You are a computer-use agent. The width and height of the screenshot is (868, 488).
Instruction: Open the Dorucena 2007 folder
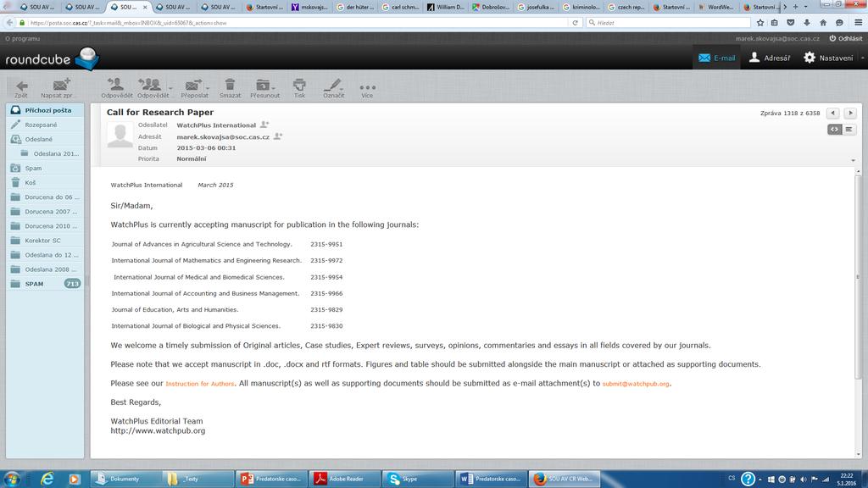pos(45,211)
